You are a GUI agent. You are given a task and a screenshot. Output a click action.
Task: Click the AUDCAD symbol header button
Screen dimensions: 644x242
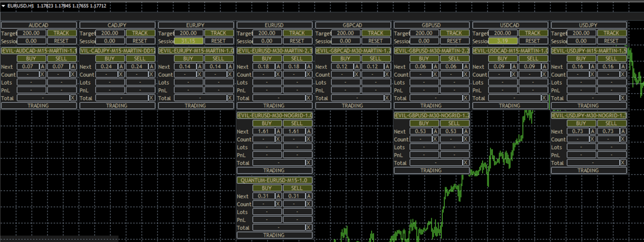pos(38,25)
